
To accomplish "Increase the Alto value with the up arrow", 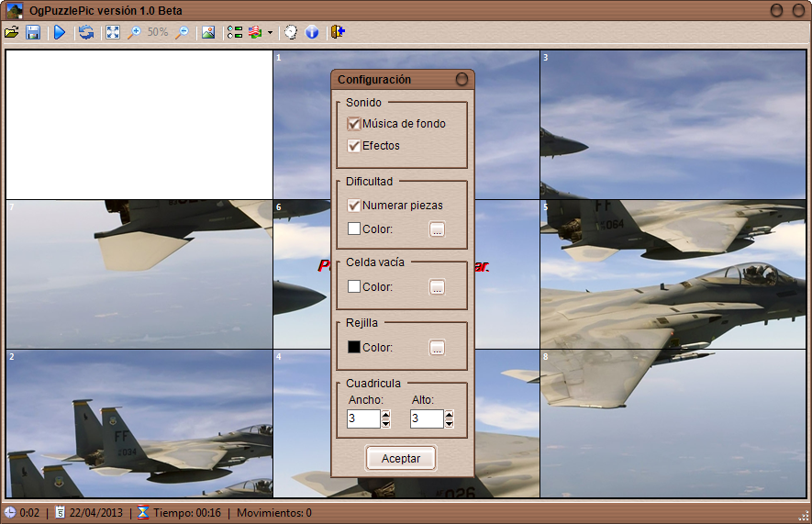I will (449, 414).
